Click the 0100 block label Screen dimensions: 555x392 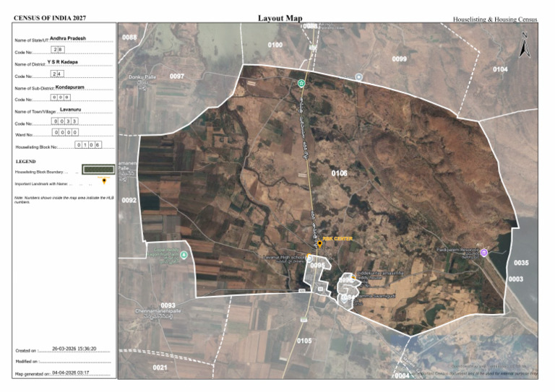click(275, 45)
